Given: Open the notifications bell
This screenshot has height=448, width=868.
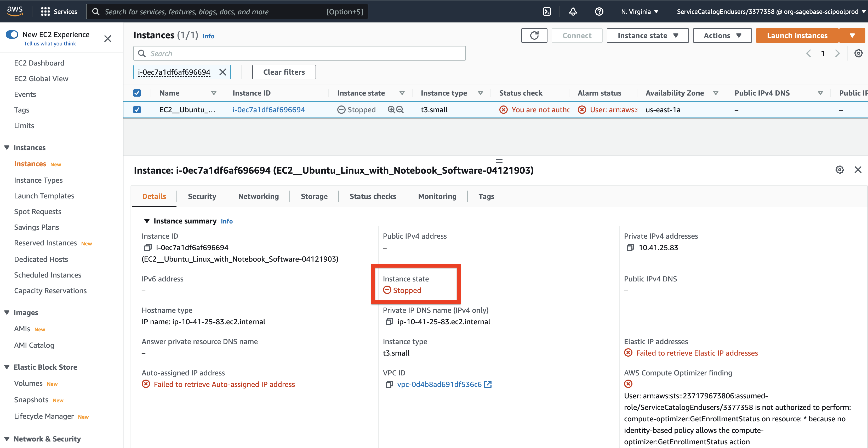Looking at the screenshot, I should tap(573, 12).
